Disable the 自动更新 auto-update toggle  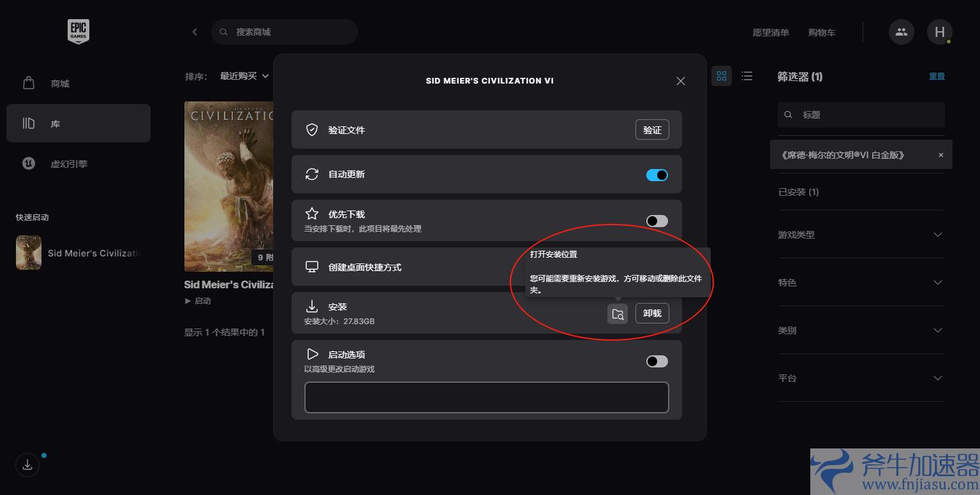657,175
